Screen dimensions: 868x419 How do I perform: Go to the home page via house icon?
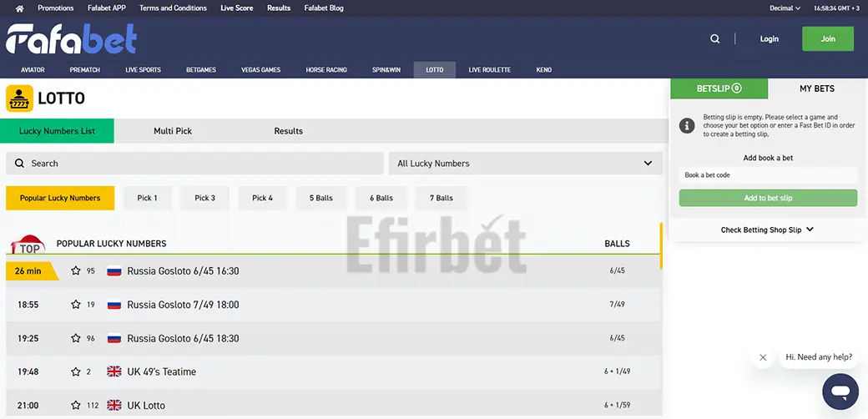coord(19,8)
